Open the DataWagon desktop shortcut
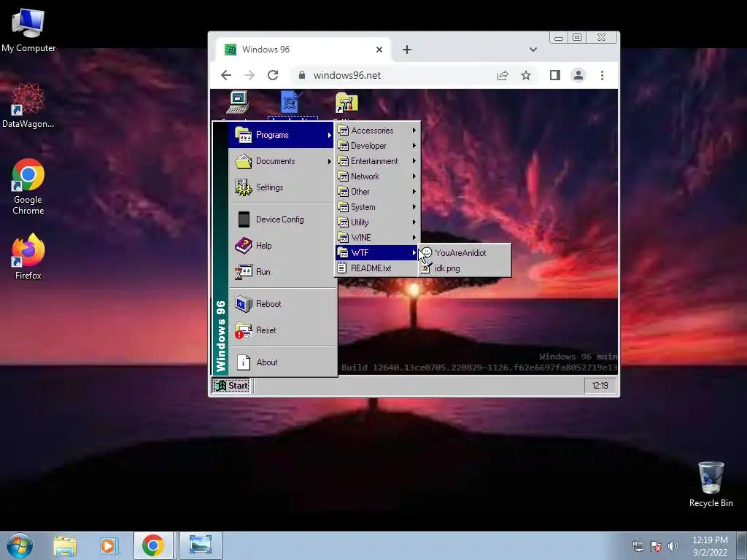The width and height of the screenshot is (747, 560). [28, 105]
